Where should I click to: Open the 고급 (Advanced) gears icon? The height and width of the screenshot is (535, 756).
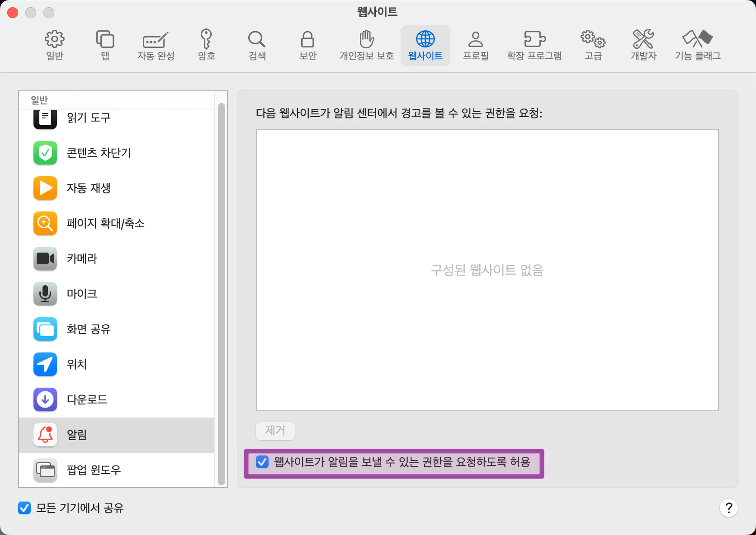(x=593, y=39)
